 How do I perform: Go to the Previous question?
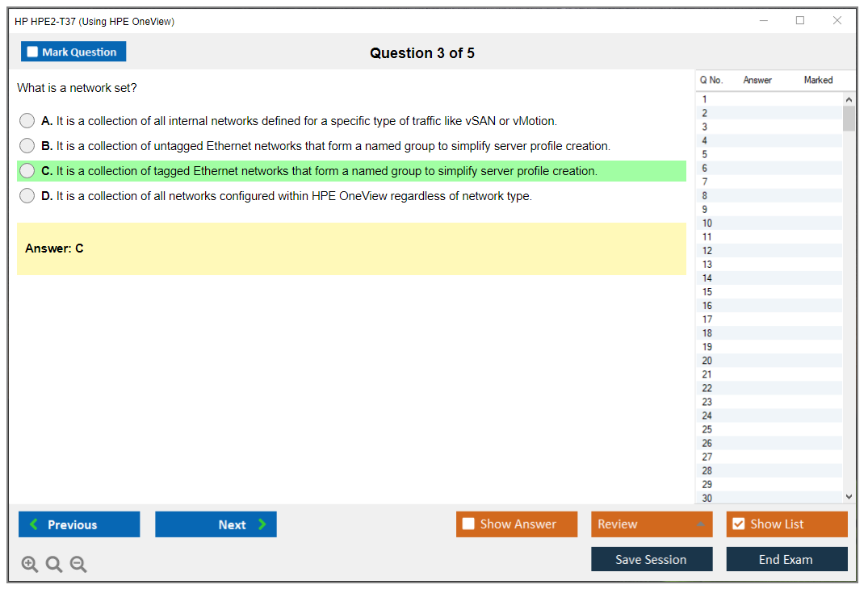79,524
